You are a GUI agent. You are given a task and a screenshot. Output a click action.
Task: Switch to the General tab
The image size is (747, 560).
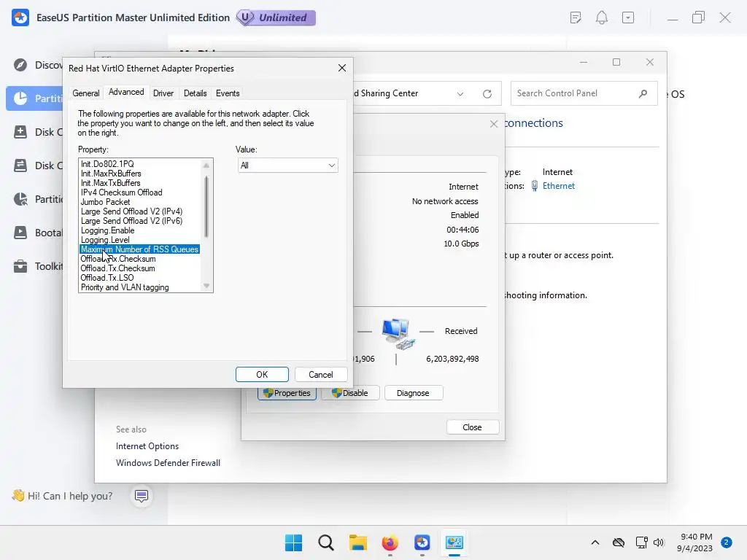[x=86, y=93]
